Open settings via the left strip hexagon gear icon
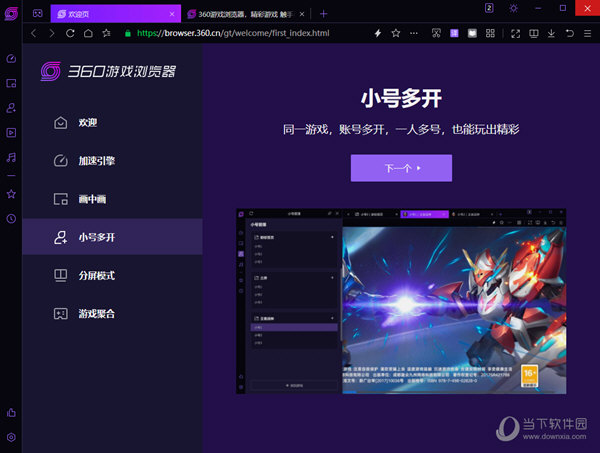 tap(11, 437)
